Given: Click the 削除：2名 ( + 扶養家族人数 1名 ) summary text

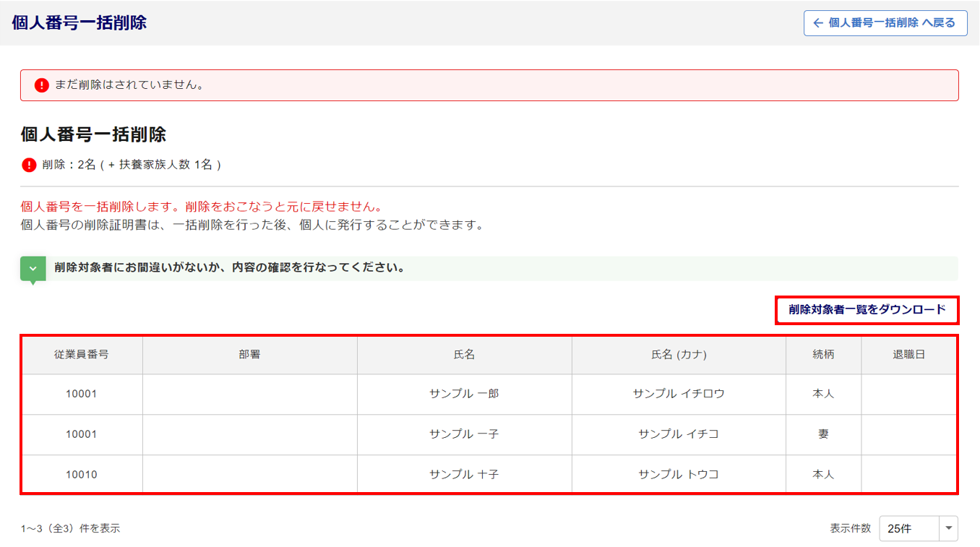Looking at the screenshot, I should 132,165.
